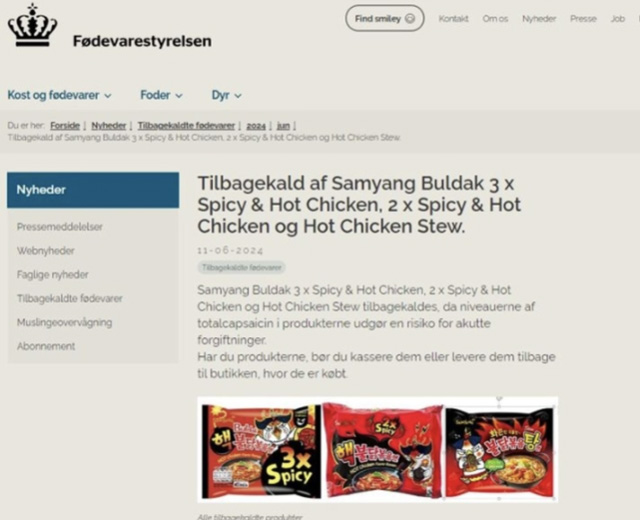Screen dimensions: 640x520
Task: Open the Find smiley button
Action: pyautogui.click(x=384, y=18)
